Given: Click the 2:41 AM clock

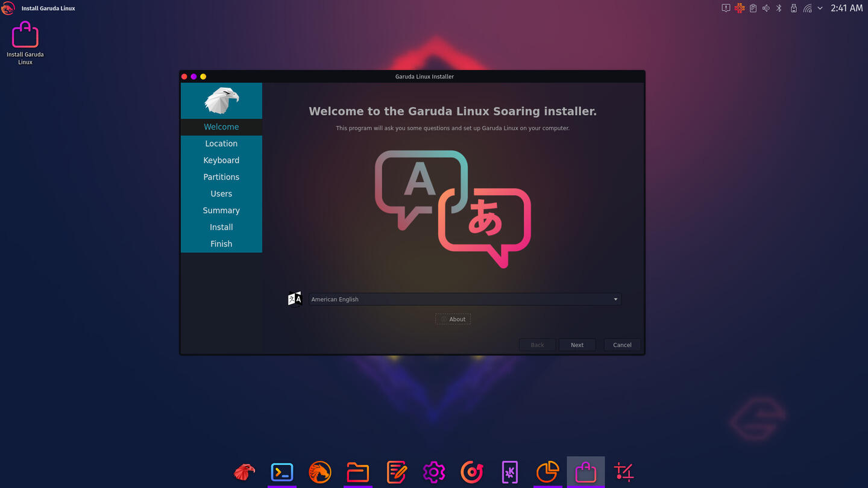Looking at the screenshot, I should pos(846,8).
